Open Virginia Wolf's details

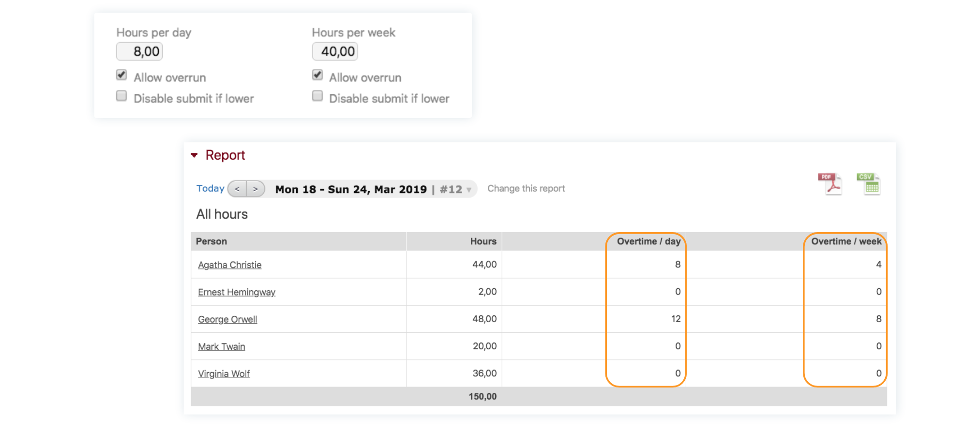coord(224,374)
